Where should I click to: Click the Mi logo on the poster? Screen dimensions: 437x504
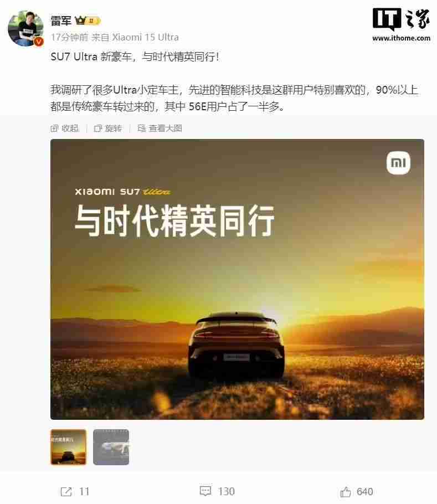398,163
